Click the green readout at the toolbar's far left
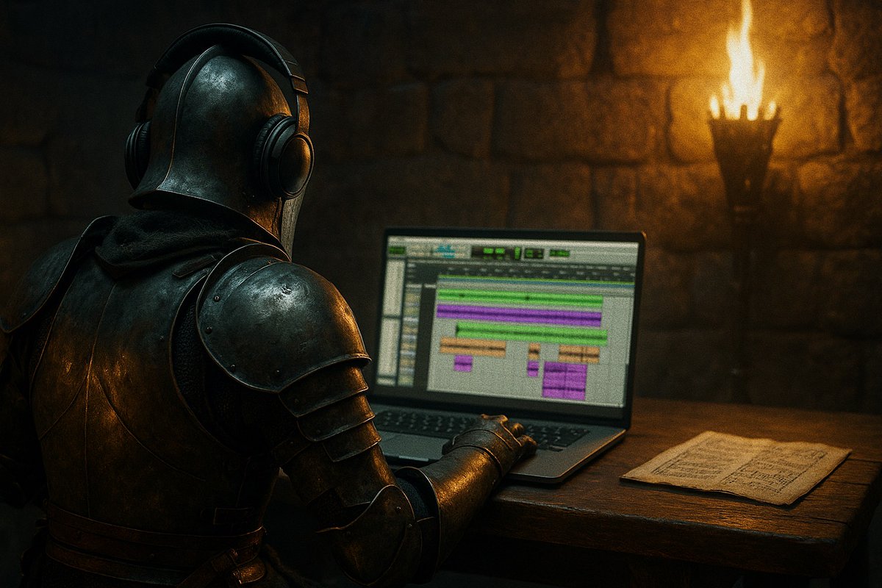This screenshot has width=882, height=588. point(396,250)
